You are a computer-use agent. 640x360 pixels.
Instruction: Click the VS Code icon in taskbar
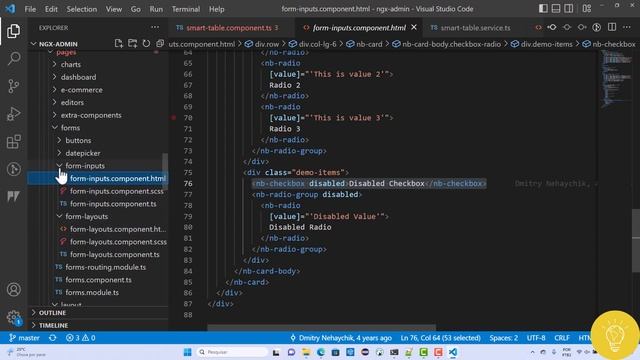pos(453,352)
